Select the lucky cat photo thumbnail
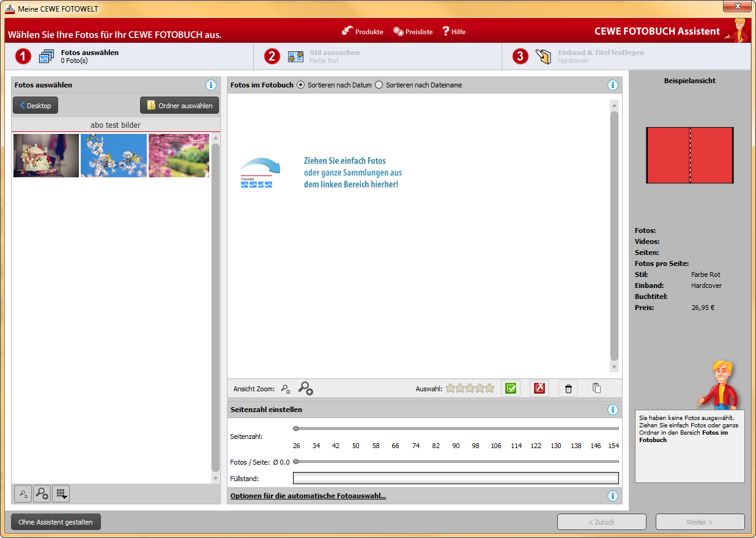 click(x=46, y=156)
